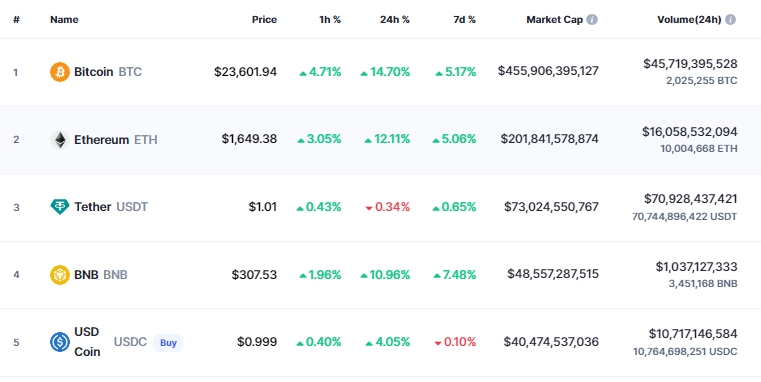This screenshot has width=761, height=382.
Task: Open the Volume(24h) info icon
Action: (x=730, y=19)
